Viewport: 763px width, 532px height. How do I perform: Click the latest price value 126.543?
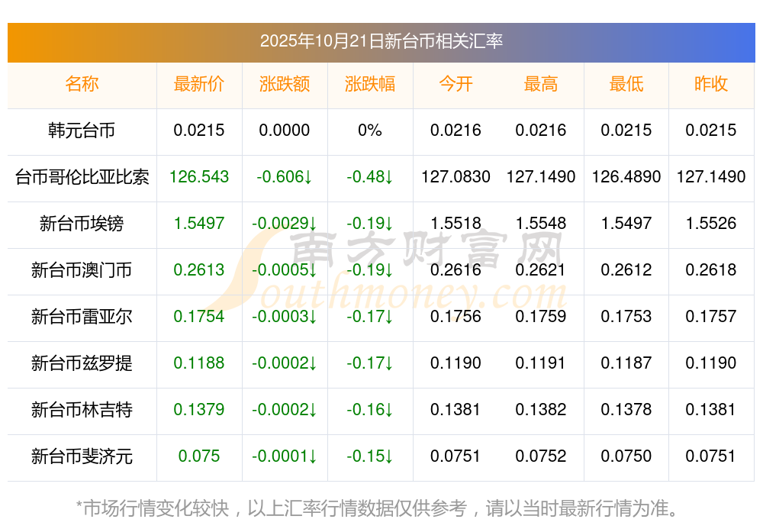199,177
